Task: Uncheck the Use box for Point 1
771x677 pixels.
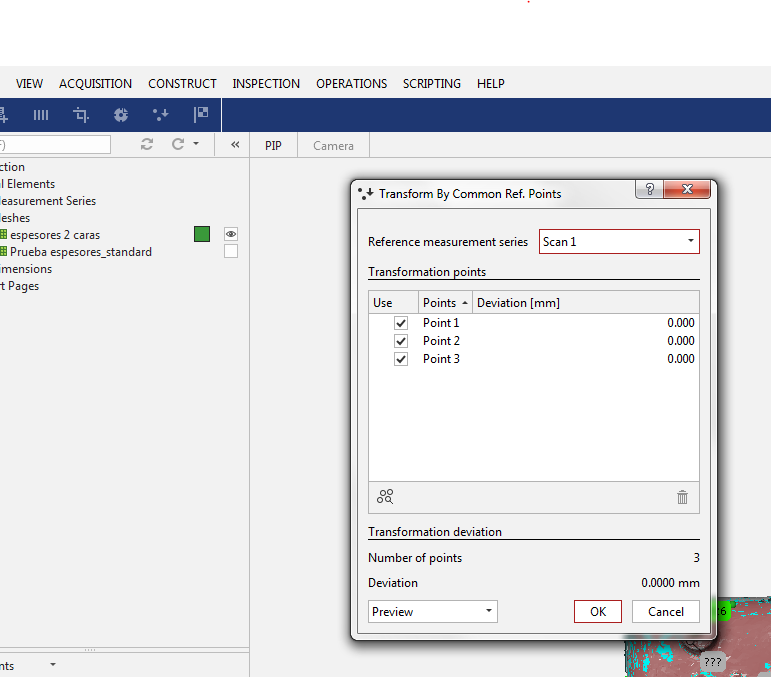Action: (401, 323)
